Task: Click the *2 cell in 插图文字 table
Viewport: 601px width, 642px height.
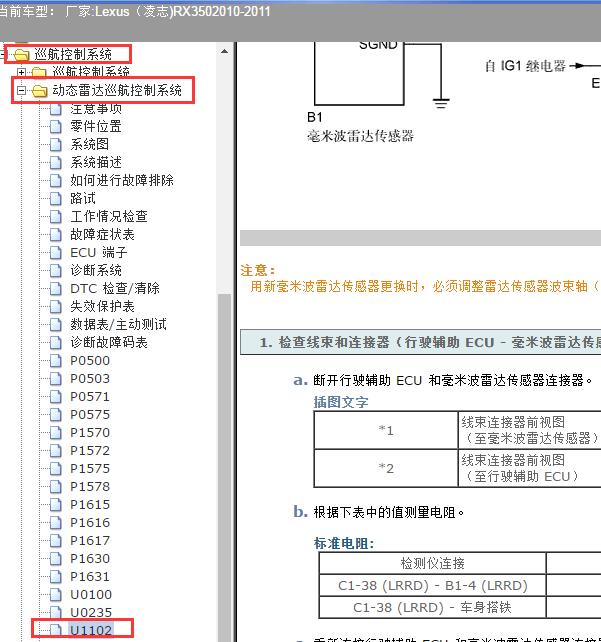Action: 386,468
